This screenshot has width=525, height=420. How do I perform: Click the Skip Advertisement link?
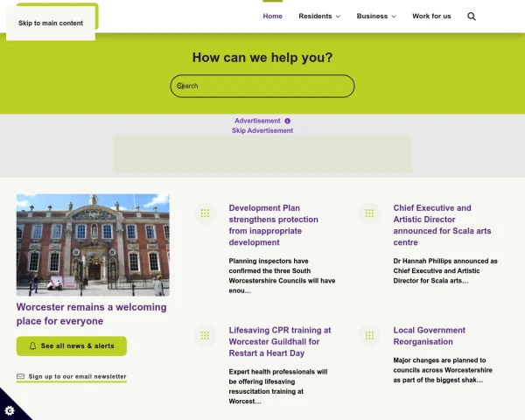[262, 130]
